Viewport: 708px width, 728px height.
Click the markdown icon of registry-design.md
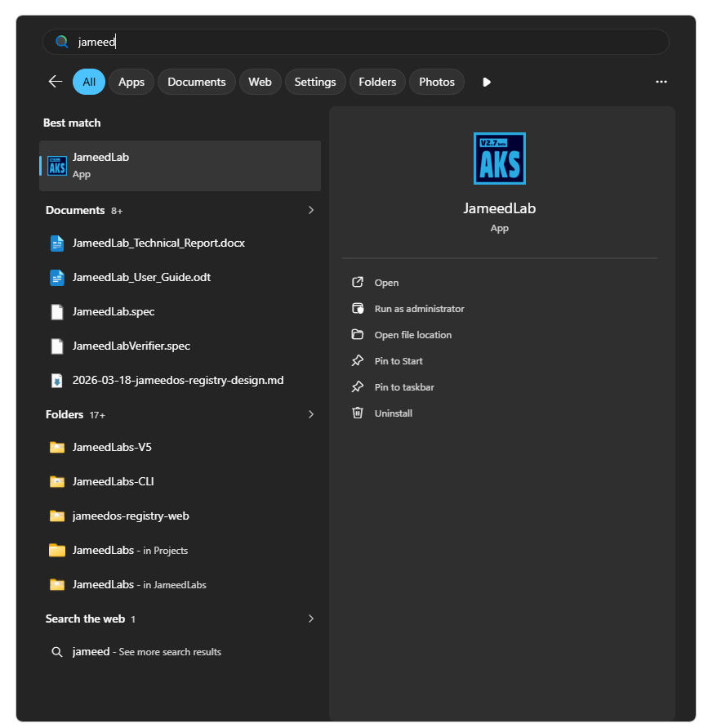56,381
